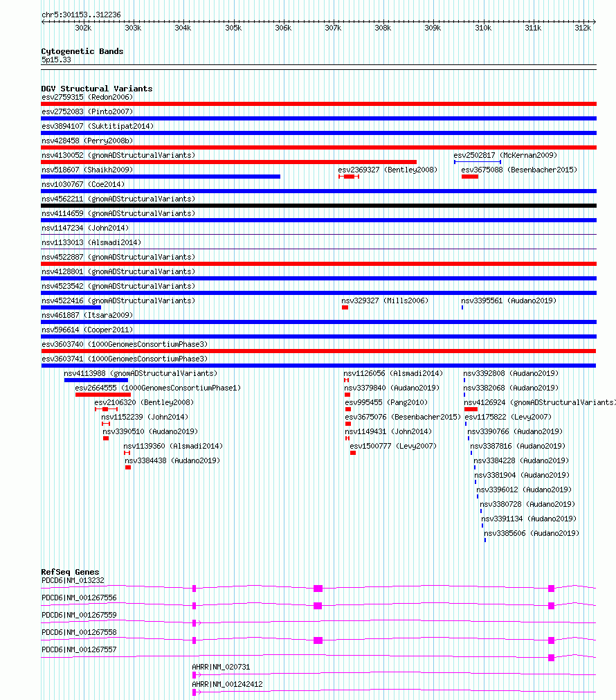Open the nsv4523542 gnomAD variant label

pos(118,286)
